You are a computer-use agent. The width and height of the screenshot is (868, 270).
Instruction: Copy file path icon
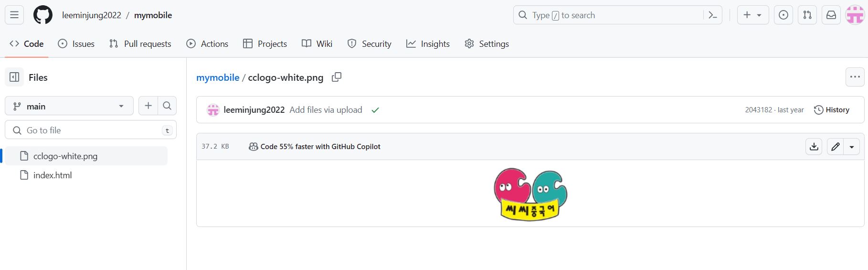pos(337,77)
